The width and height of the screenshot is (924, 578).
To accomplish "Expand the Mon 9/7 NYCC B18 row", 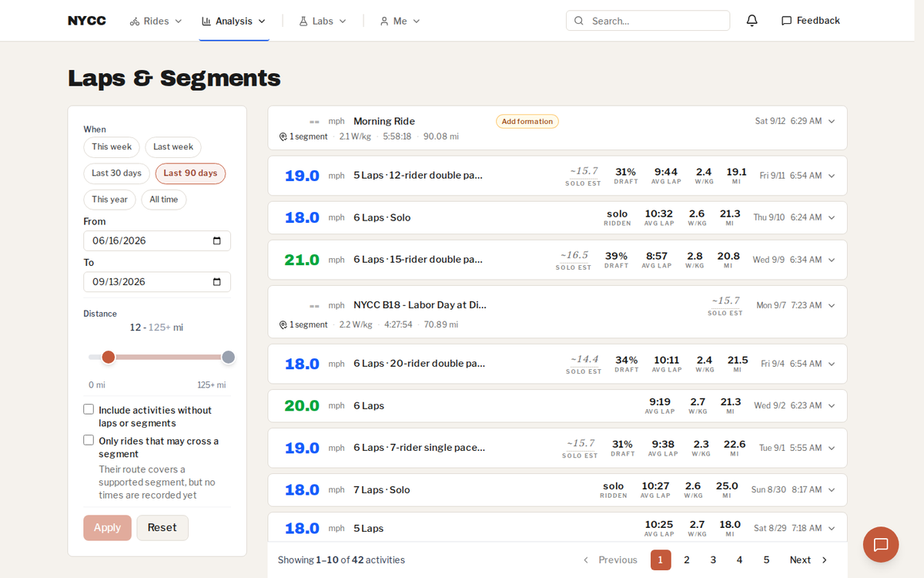I will (832, 305).
